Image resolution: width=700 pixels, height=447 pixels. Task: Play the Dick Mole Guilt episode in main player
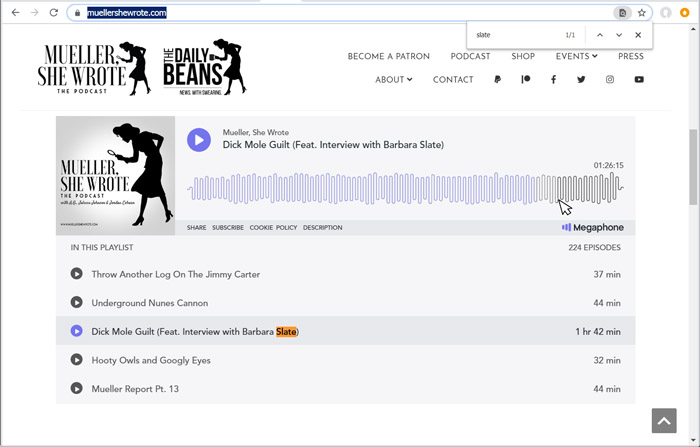[199, 140]
